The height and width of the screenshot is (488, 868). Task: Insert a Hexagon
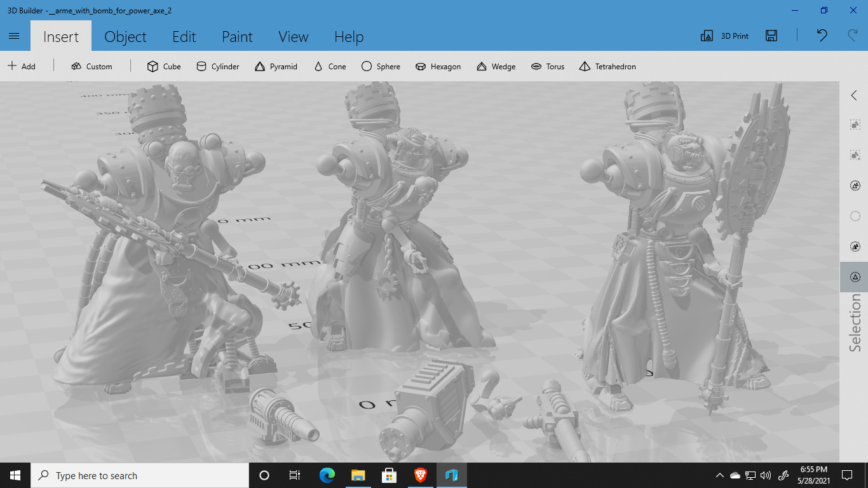(x=438, y=66)
